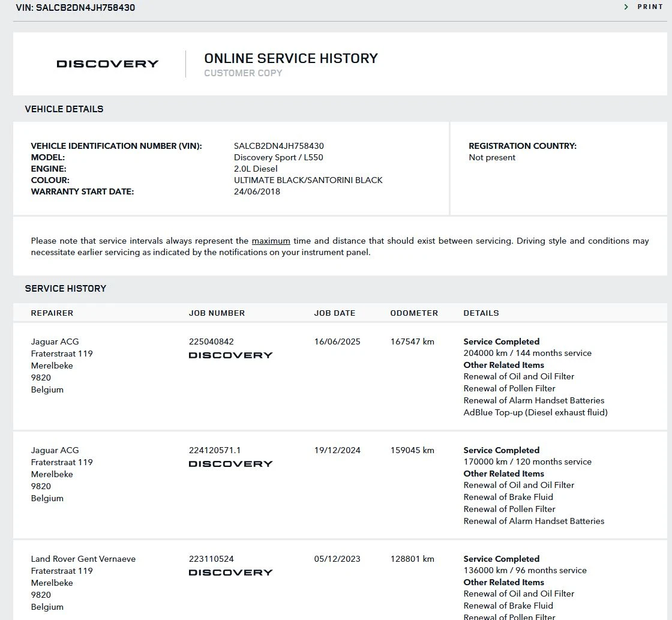Click the Land Rover Gent Vernaeve repairer name
Image resolution: width=672 pixels, height=620 pixels.
(83, 559)
